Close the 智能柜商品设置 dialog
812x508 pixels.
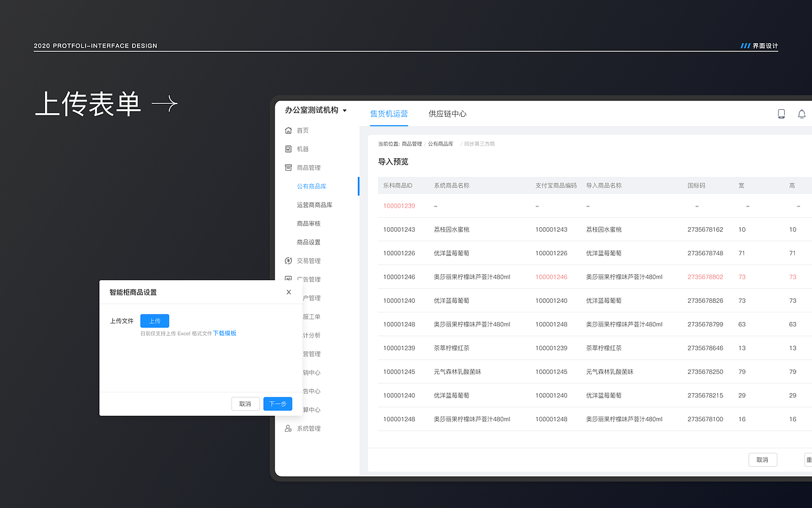[289, 292]
